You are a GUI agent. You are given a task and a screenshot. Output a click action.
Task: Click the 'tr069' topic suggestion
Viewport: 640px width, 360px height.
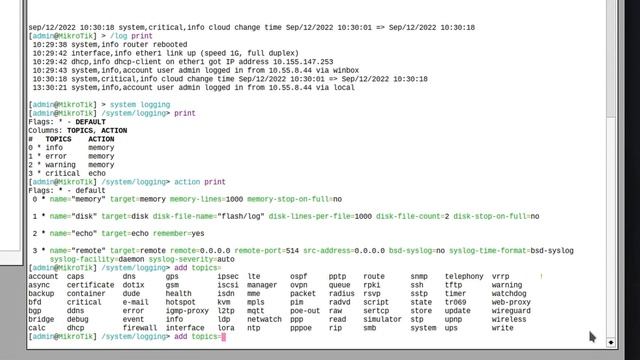click(x=455, y=302)
